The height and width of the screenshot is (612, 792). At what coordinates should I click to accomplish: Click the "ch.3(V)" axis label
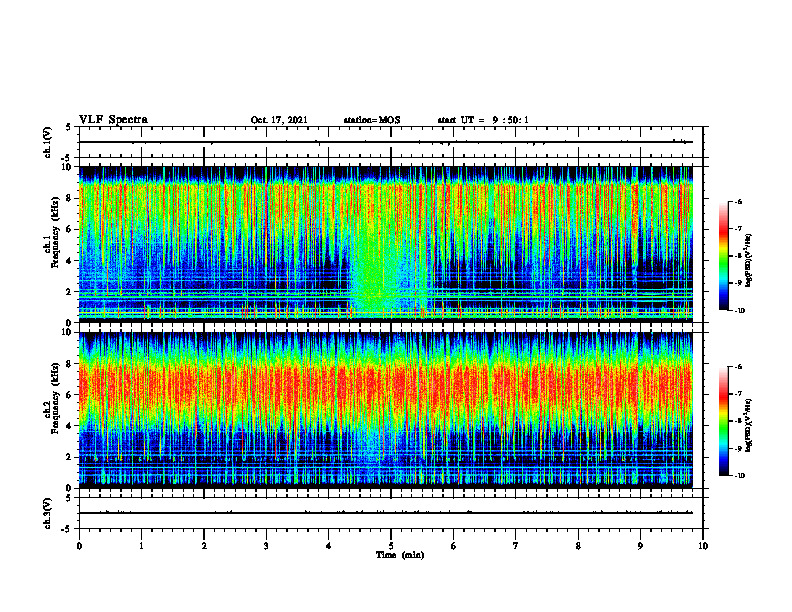point(48,514)
